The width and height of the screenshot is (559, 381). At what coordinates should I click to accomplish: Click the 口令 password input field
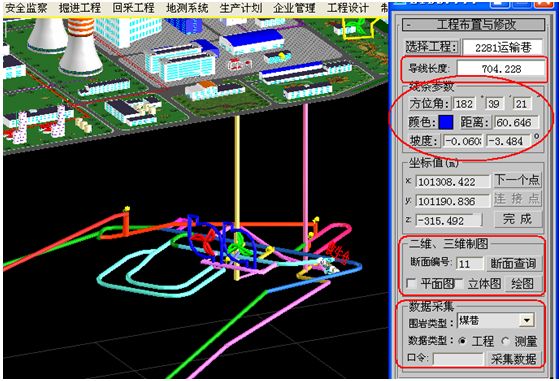(x=458, y=359)
